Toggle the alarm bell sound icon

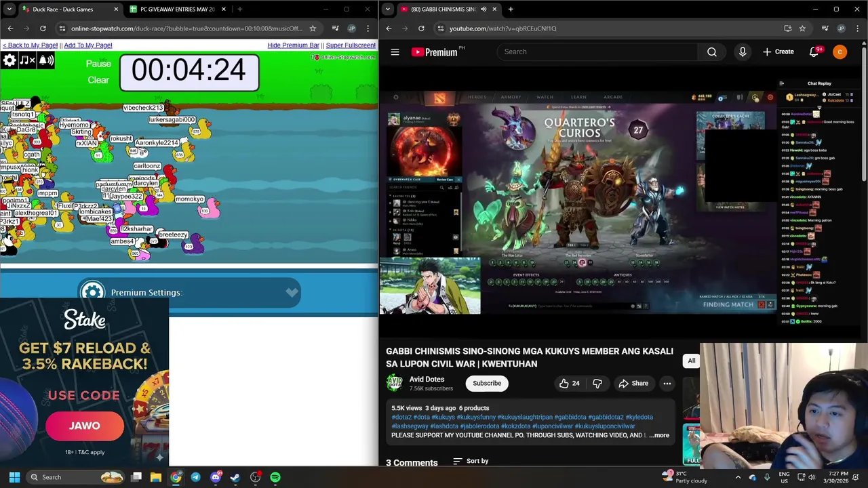tap(45, 60)
